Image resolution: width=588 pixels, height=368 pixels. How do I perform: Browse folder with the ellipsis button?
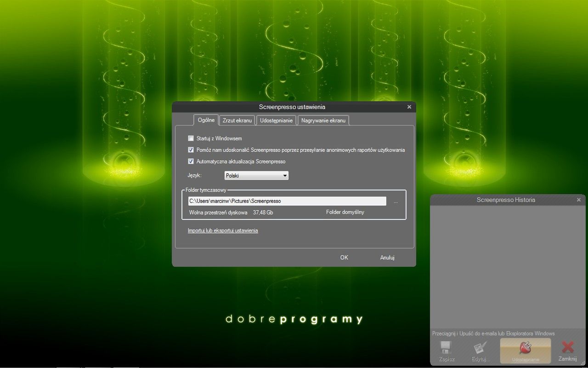pos(396,201)
